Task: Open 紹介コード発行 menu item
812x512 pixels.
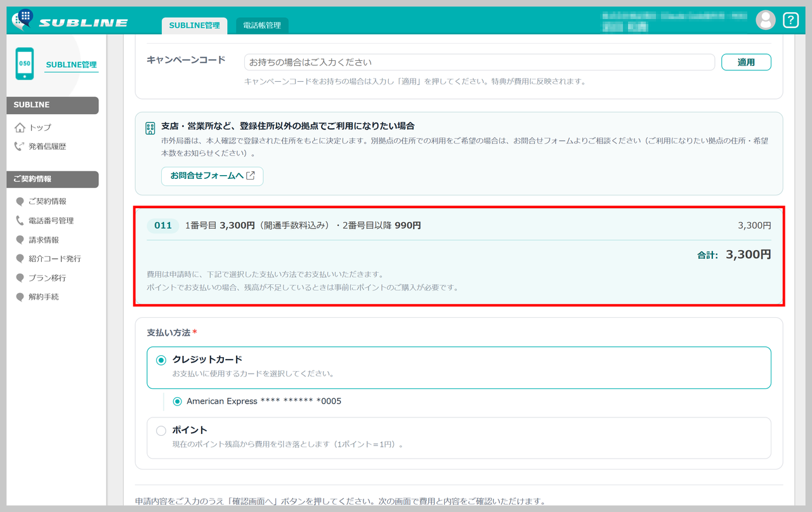Action: (55, 259)
